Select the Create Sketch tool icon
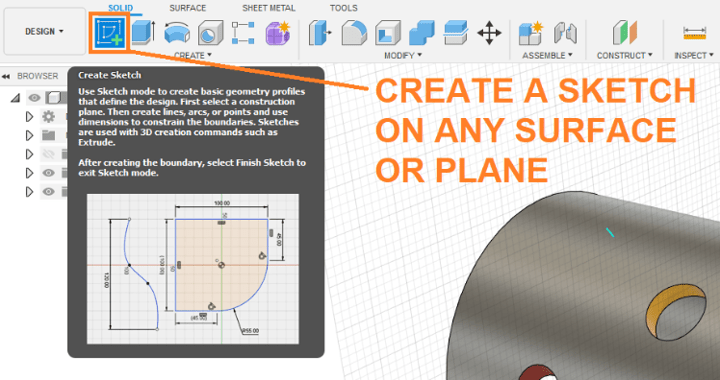The image size is (720, 380). [x=111, y=32]
